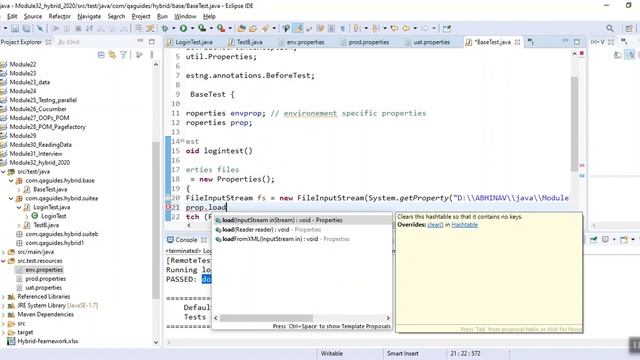
Task: Open the Project Explorer filter funnel
Action: pos(123,55)
